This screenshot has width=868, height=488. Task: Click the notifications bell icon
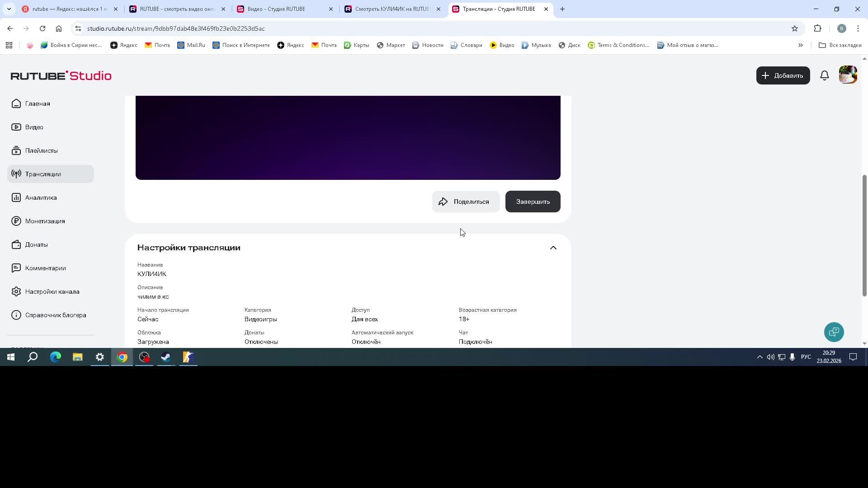coord(825,75)
